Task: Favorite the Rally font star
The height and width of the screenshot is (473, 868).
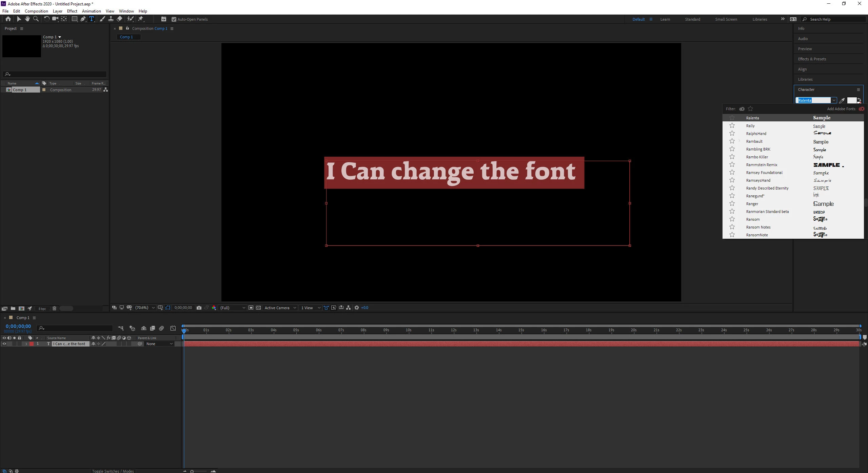Action: [x=732, y=126]
